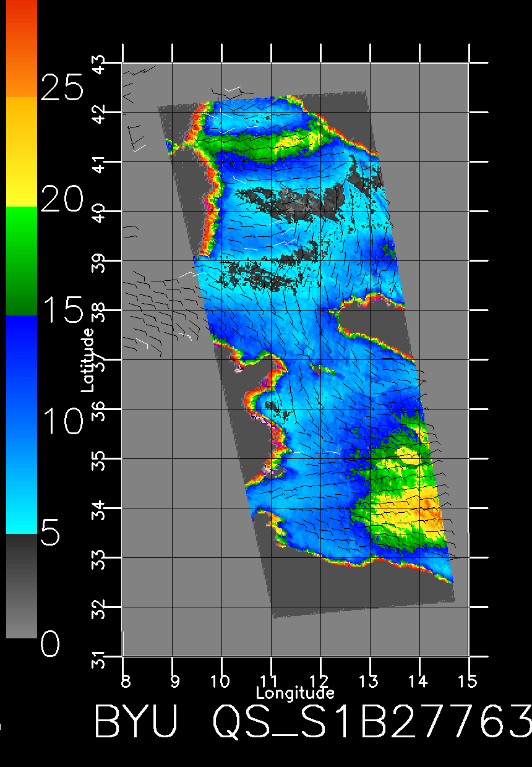Click longitude tick label 11
Image resolution: width=532 pixels, height=767 pixels.
[x=270, y=680]
